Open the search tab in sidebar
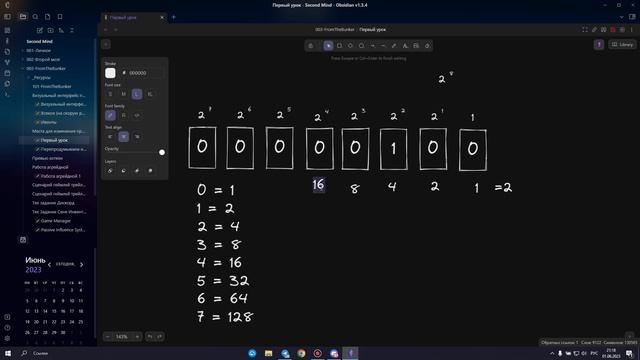Image resolution: width=640 pixels, height=360 pixels. [x=36, y=17]
